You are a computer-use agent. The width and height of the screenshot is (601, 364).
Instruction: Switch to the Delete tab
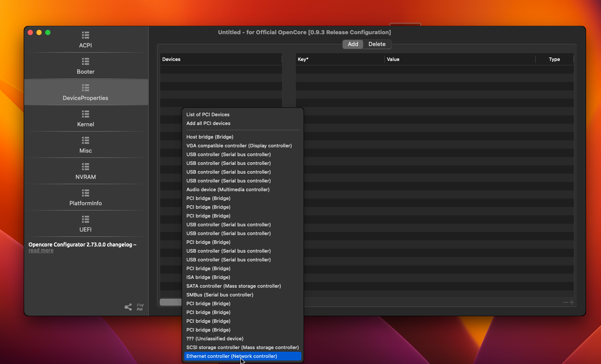[377, 44]
